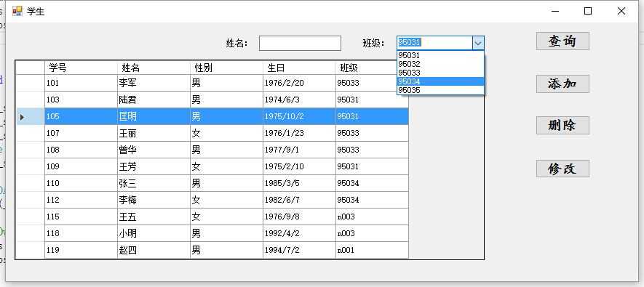Sort by the 姓名 column header
Image resolution: width=644 pixels, height=287 pixels.
click(154, 68)
